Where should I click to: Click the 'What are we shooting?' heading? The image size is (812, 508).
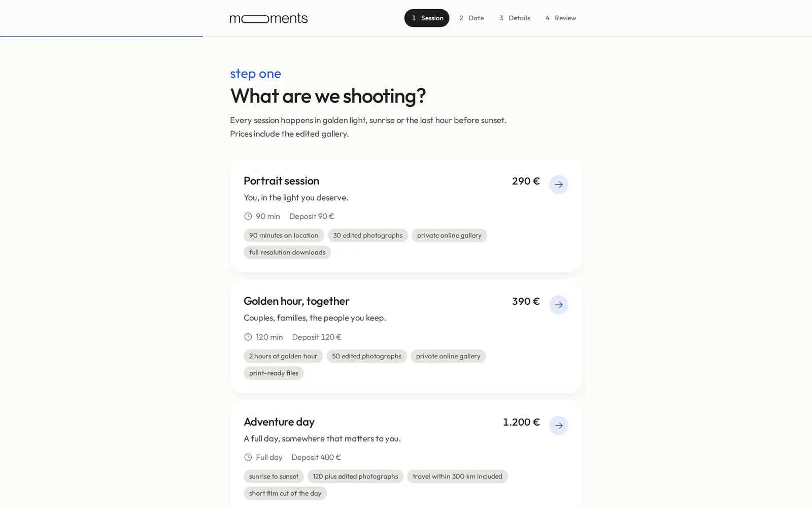(x=328, y=96)
